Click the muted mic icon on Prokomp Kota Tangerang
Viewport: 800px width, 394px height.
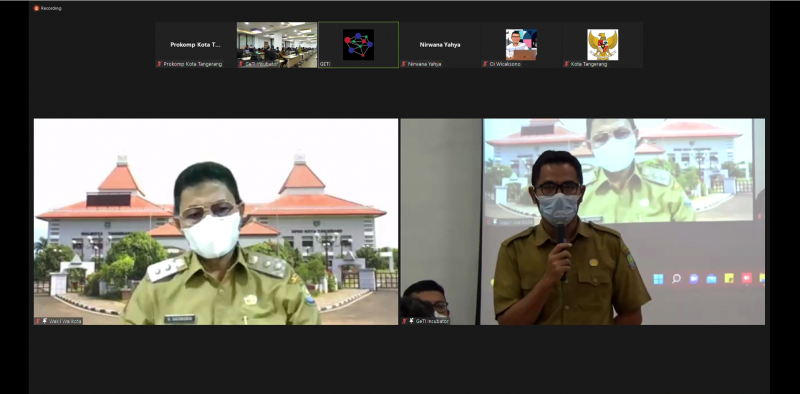click(x=159, y=64)
